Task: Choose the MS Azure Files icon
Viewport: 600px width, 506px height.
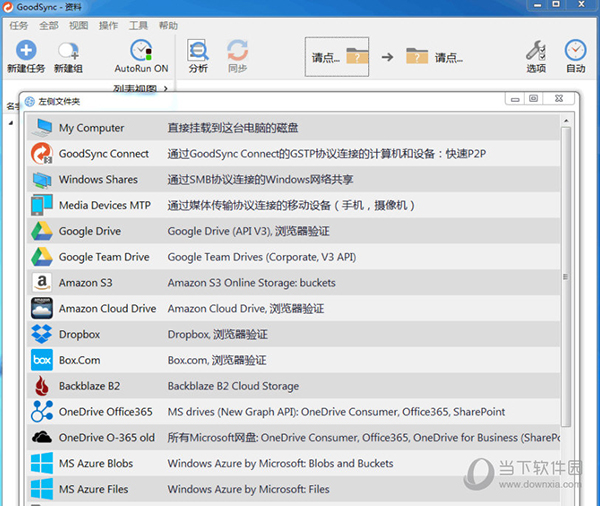Action: coord(42,489)
